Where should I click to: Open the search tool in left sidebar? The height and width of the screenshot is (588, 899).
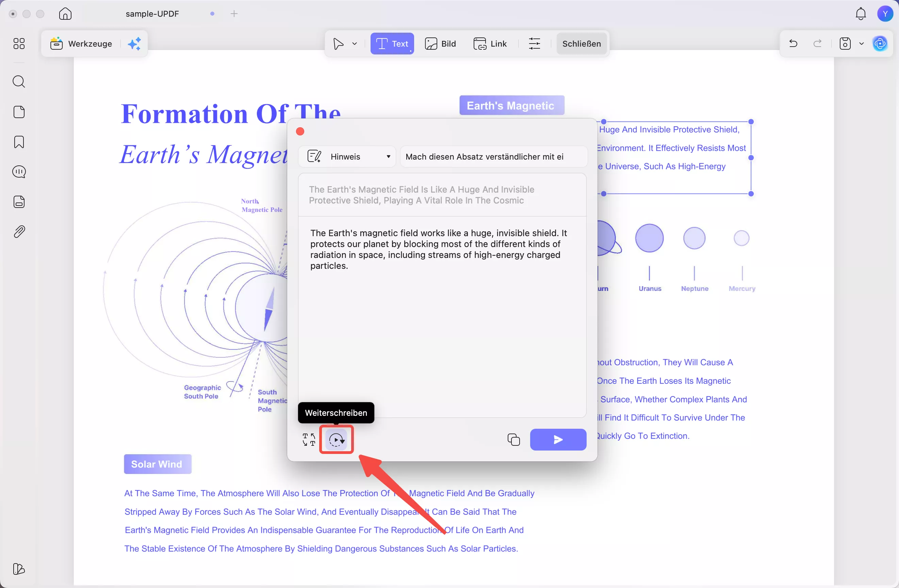click(19, 82)
